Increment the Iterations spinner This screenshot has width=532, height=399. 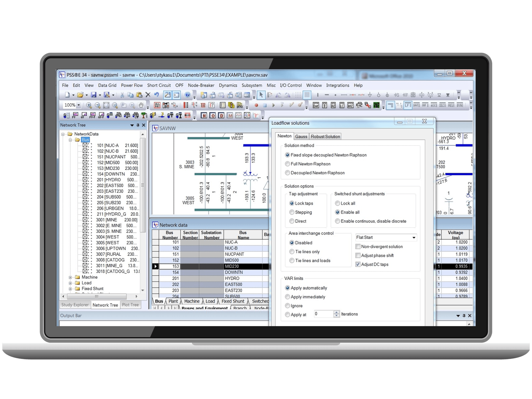(336, 312)
